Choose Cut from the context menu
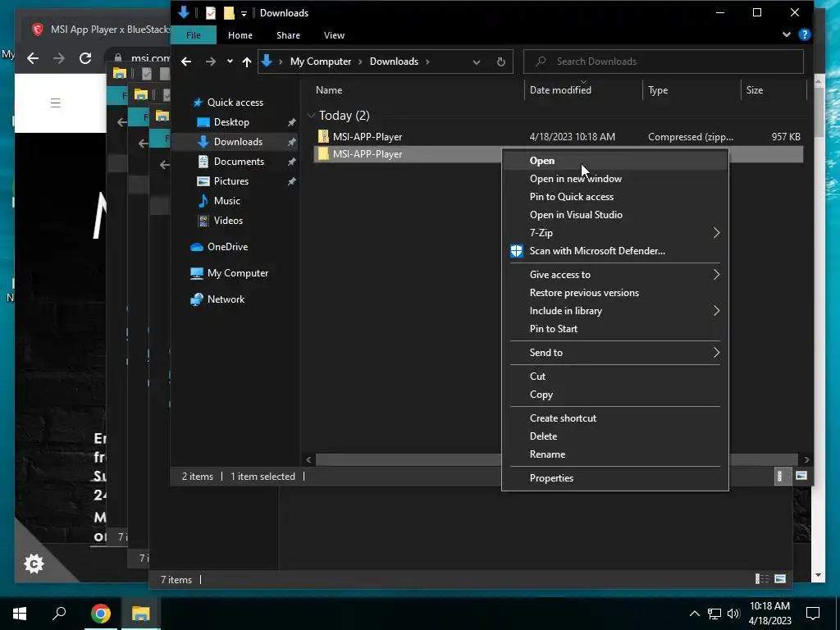The height and width of the screenshot is (630, 840). coord(615,377)
